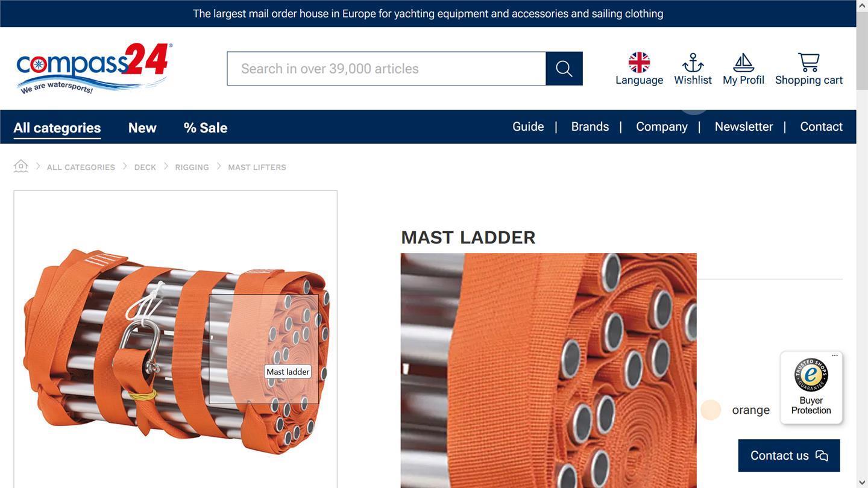Click the article search input field

386,69
